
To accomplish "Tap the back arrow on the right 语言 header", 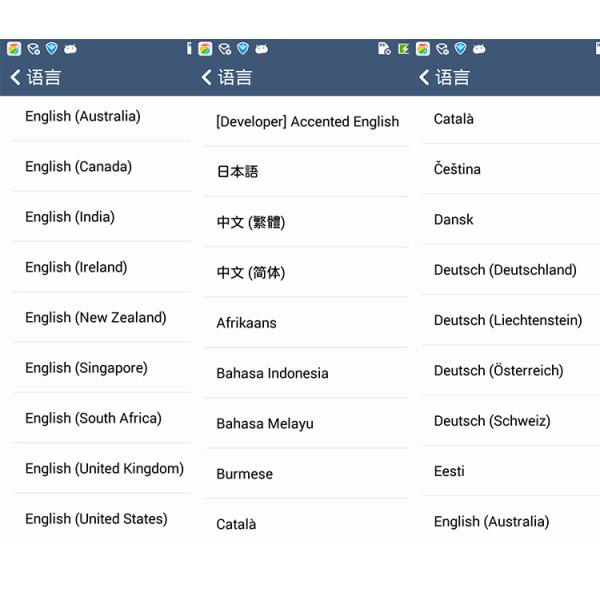I will (x=424, y=78).
